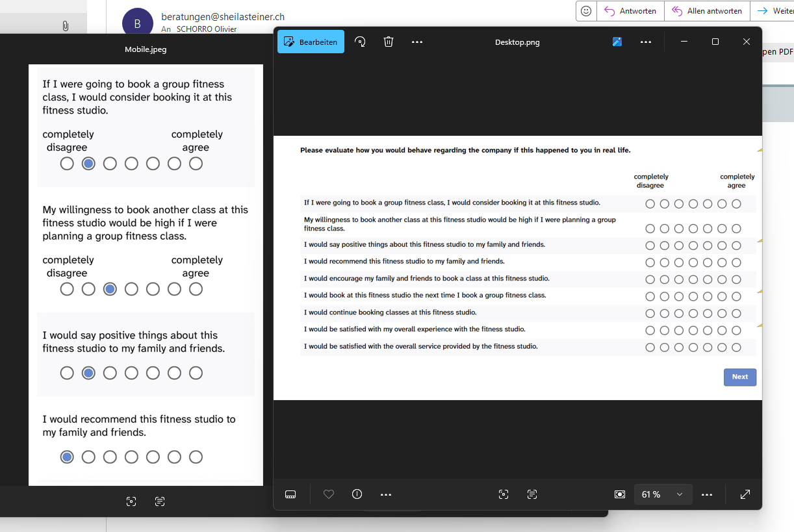This screenshot has width=794, height=532.
Task: Show file info for Desktop.png
Action: [x=357, y=494]
